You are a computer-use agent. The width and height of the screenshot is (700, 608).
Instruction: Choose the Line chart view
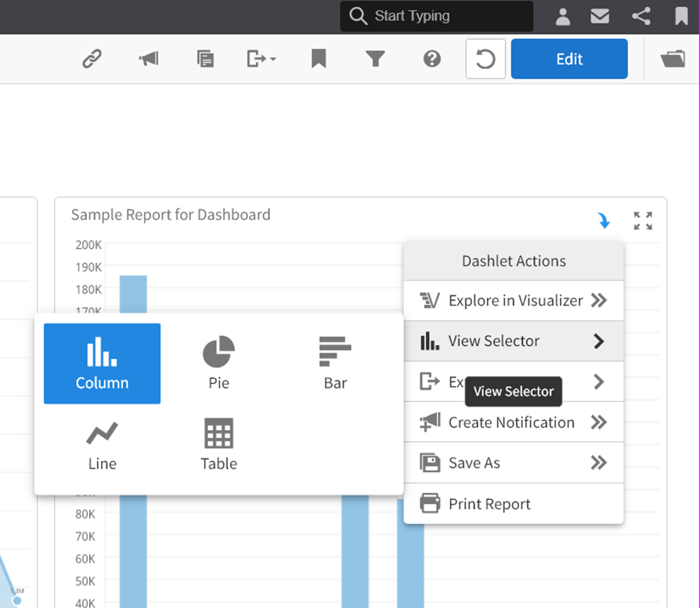point(102,444)
